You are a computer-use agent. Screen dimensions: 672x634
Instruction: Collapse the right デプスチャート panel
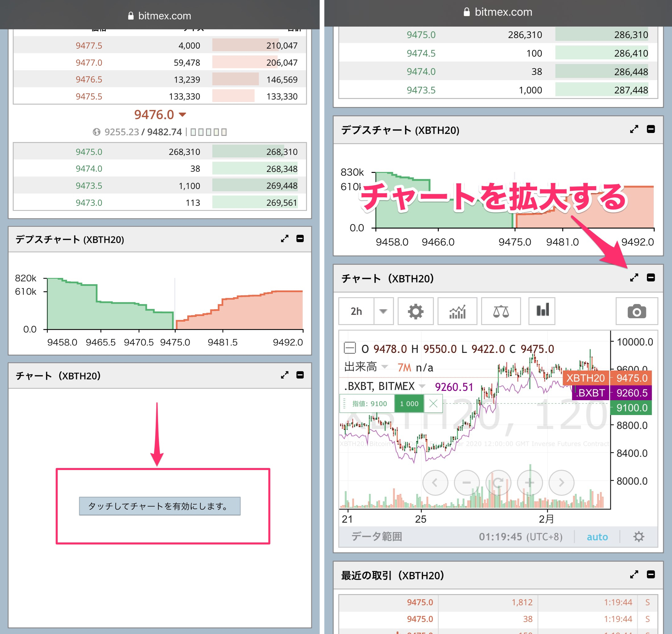[651, 129]
